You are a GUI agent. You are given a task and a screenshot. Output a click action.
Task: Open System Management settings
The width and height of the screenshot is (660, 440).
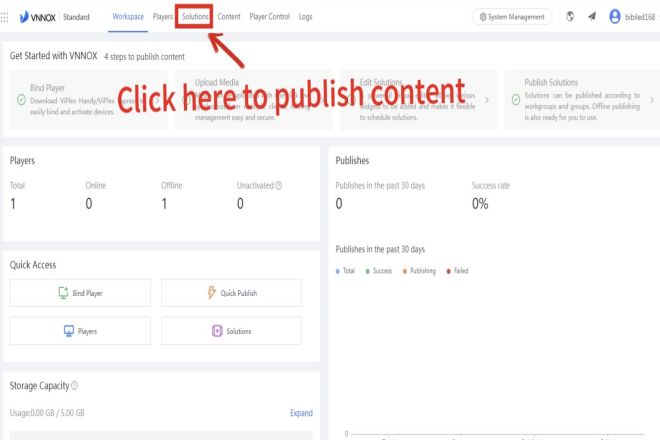coord(512,17)
